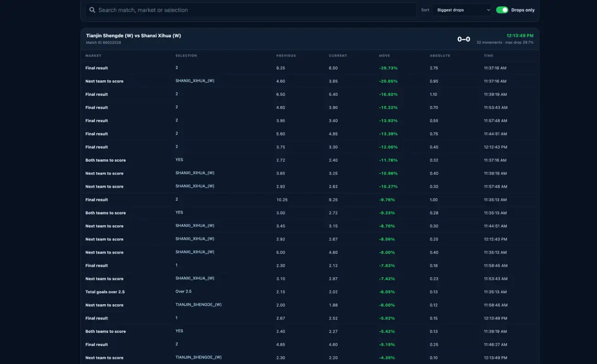Click the TIME column header
597x364 pixels.
pyautogui.click(x=489, y=56)
